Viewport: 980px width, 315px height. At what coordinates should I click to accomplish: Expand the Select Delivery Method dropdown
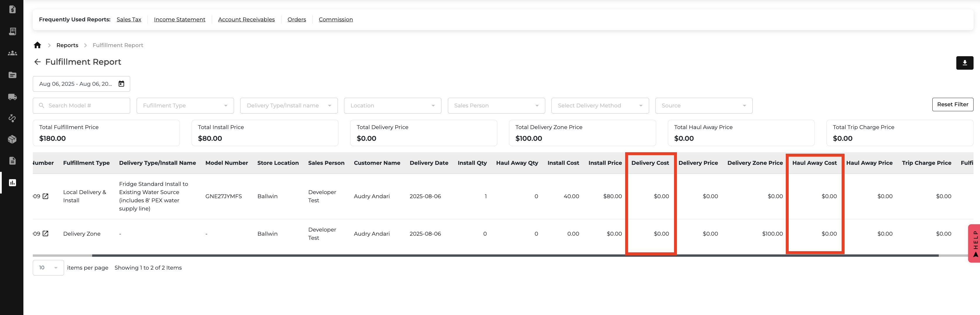(600, 105)
